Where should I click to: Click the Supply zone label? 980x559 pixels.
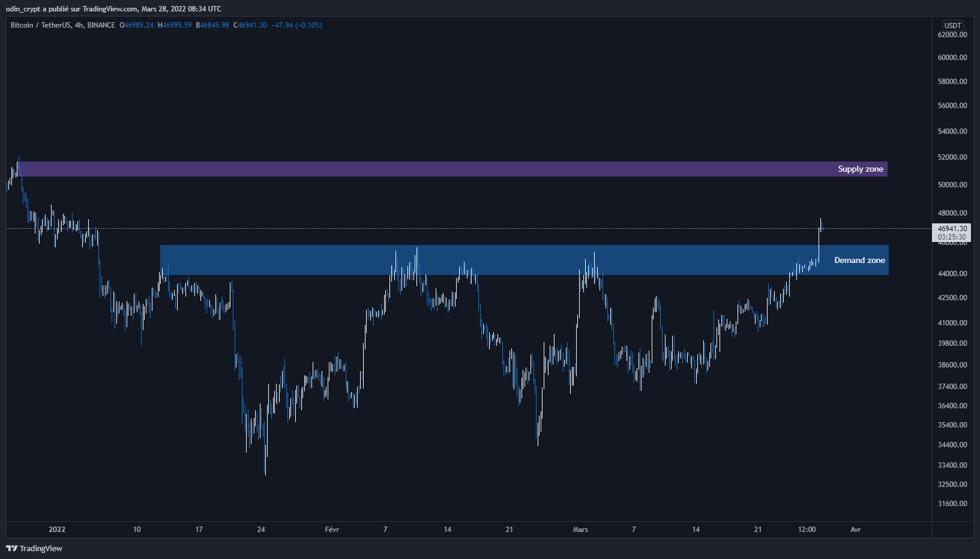pyautogui.click(x=861, y=169)
